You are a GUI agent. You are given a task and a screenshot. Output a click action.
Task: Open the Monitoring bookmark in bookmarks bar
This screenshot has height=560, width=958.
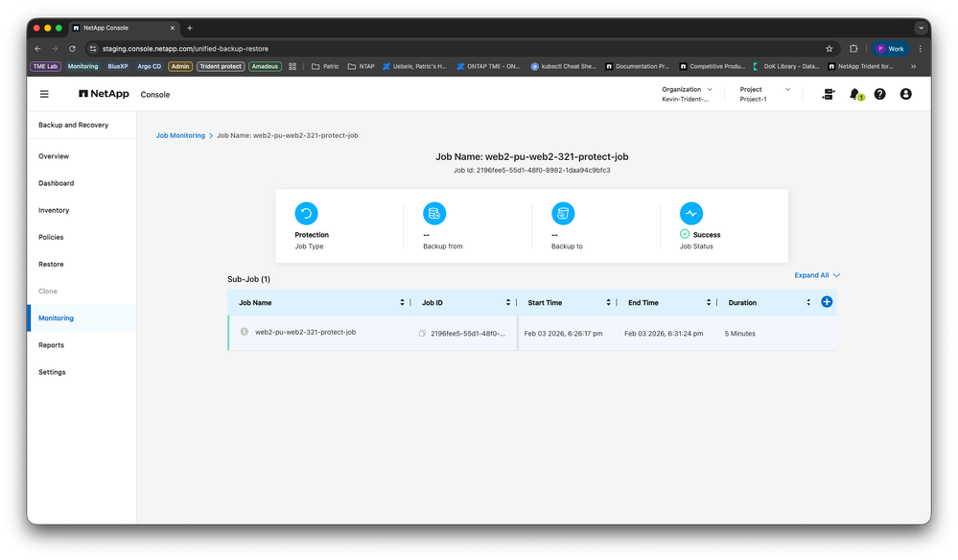82,66
